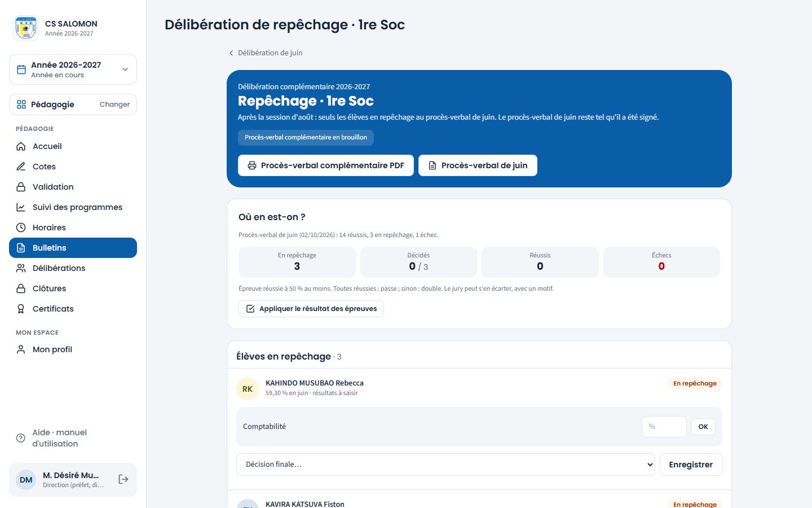Click the house icon beside Accueil
Image resolution: width=812 pixels, height=508 pixels.
[21, 146]
